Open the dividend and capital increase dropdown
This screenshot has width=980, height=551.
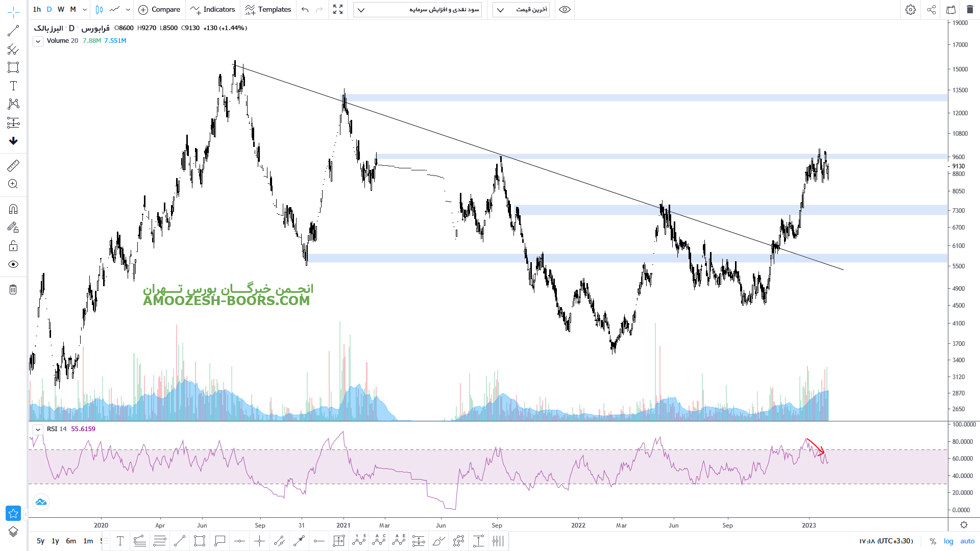(418, 10)
